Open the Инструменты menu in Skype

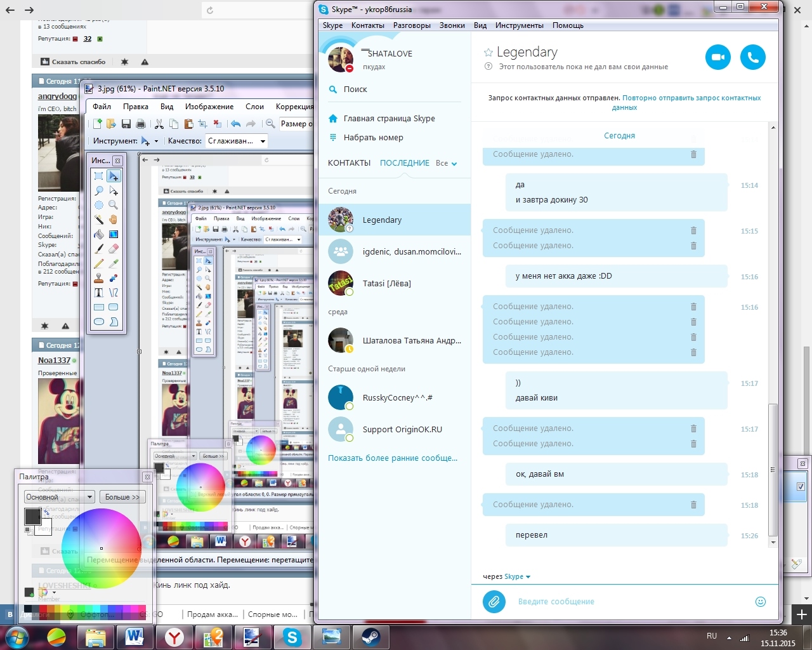520,25
